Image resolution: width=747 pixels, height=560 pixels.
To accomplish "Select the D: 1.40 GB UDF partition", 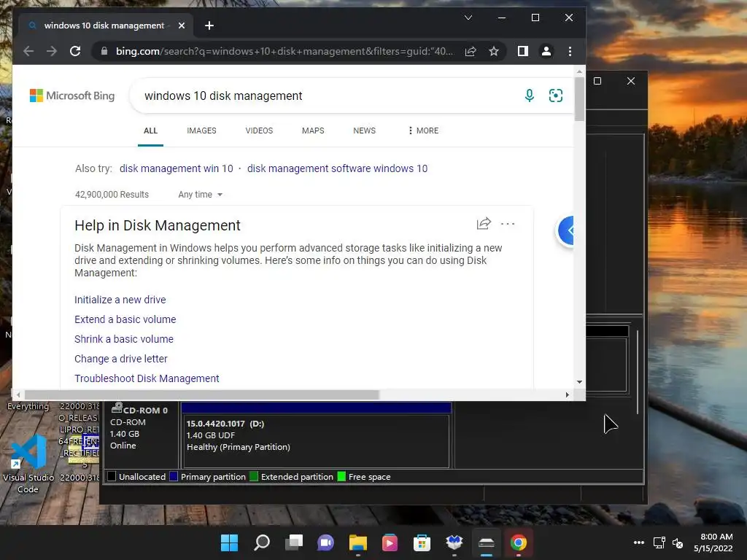I will coord(317,440).
